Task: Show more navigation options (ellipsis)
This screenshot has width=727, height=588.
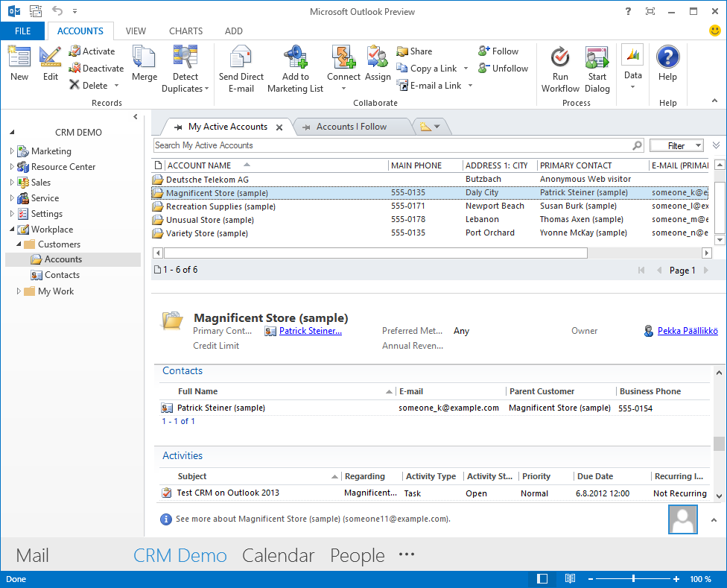Action: (407, 554)
